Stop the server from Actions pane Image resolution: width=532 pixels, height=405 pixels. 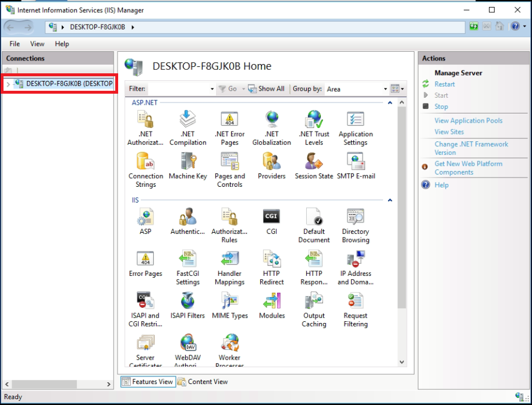click(x=441, y=106)
